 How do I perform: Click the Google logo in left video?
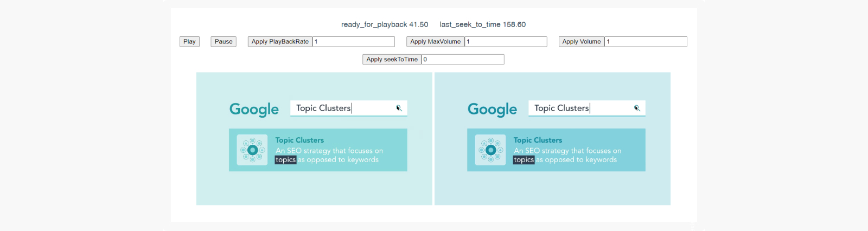coord(254,110)
